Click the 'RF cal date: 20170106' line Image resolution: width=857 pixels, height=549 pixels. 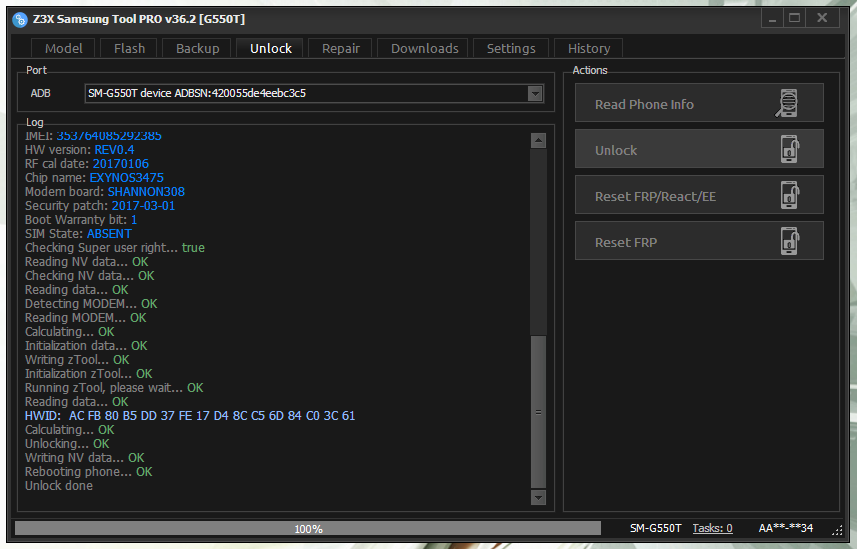click(86, 163)
